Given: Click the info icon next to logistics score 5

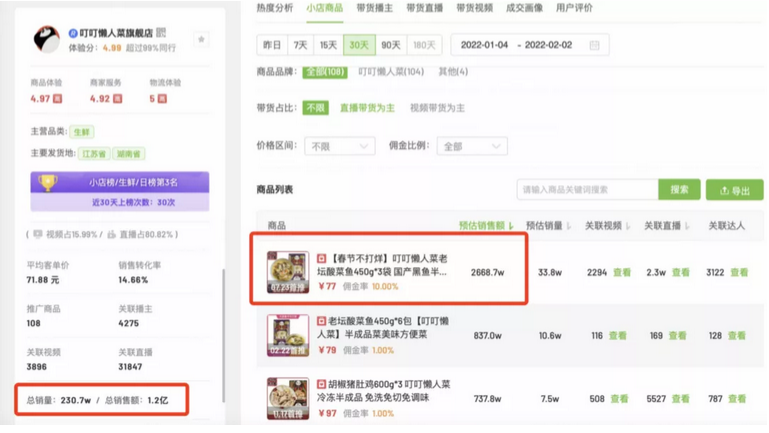Looking at the screenshot, I should pos(162,99).
